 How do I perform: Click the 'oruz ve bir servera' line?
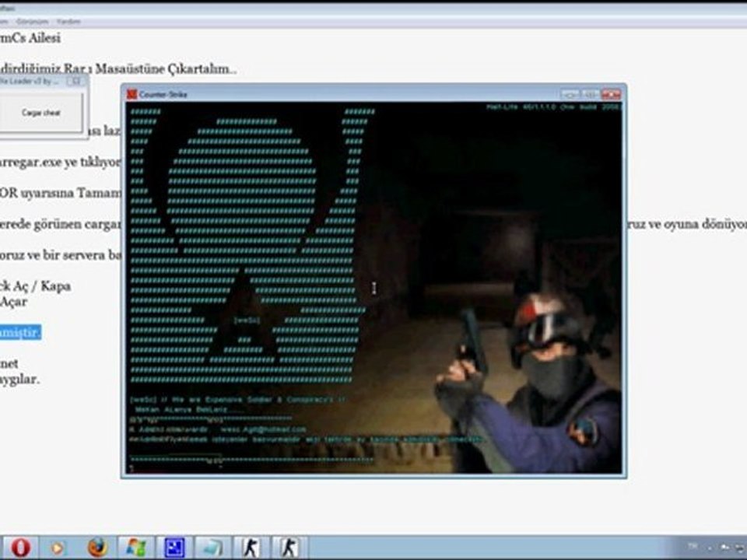point(61,255)
